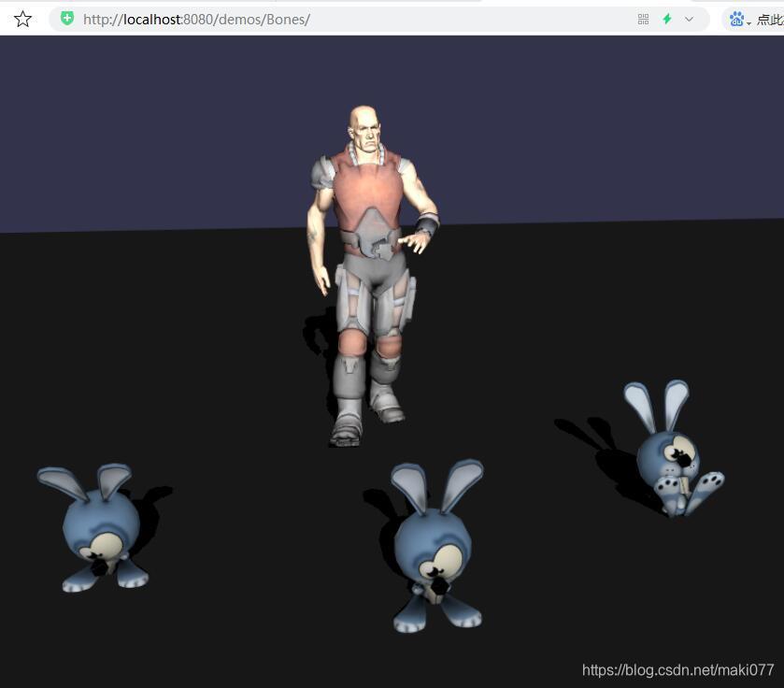Select the walking soldier character model
The image size is (784, 688).
pyautogui.click(x=371, y=275)
